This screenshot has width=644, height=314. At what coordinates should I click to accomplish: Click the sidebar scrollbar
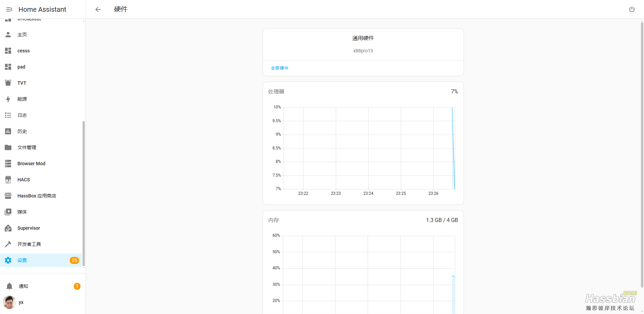[x=84, y=193]
